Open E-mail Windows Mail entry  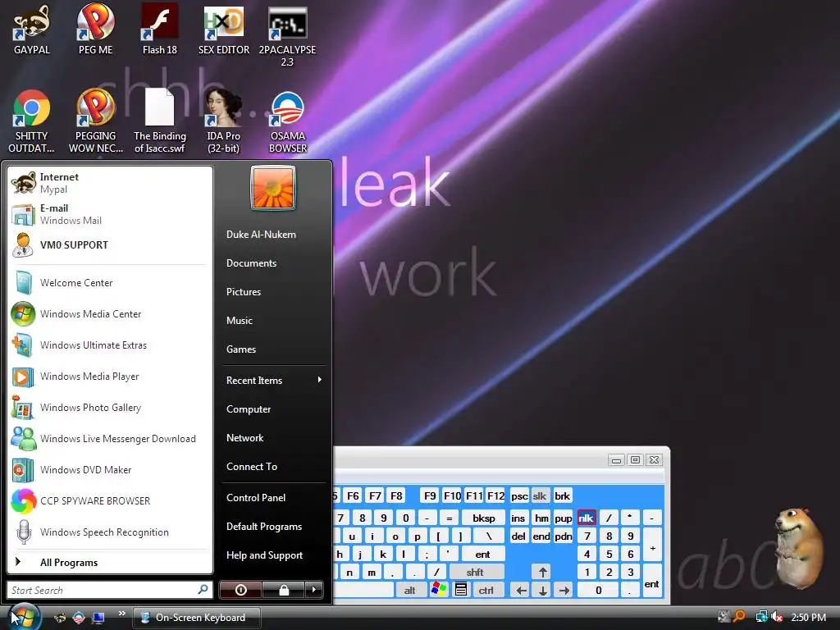tap(110, 214)
